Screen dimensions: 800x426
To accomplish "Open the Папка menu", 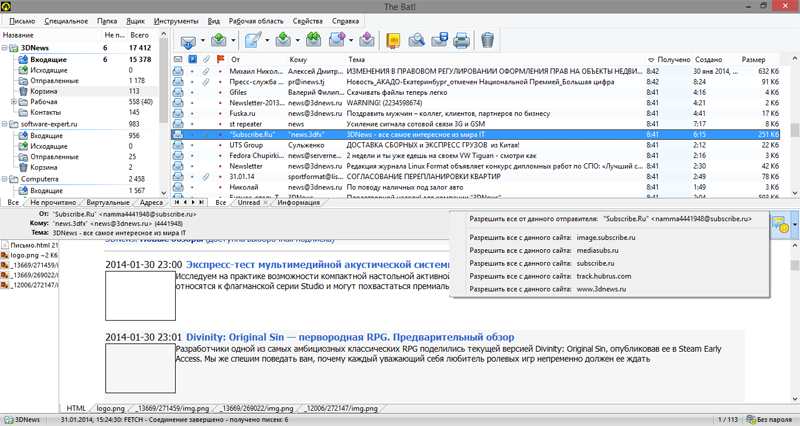I will point(107,21).
